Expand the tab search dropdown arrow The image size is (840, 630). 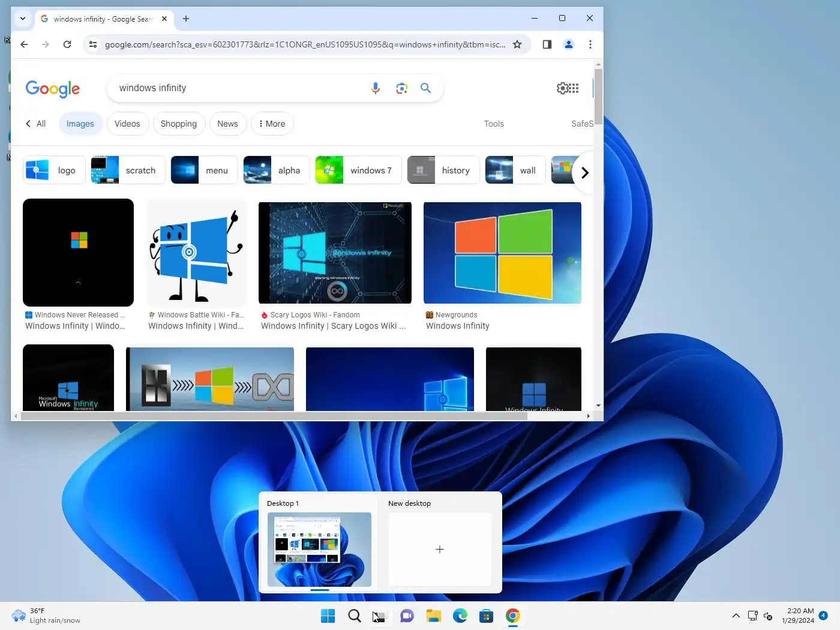coord(23,19)
